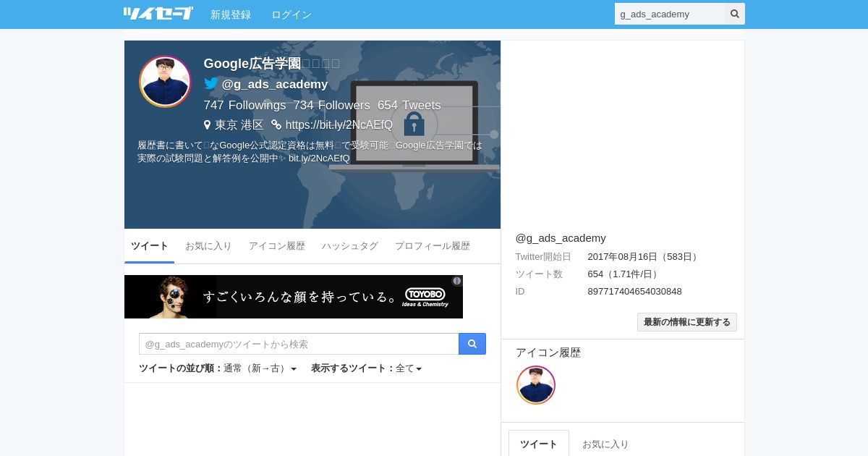This screenshot has height=456, width=868.
Task: Open the 新規登録 link
Action: tap(231, 14)
